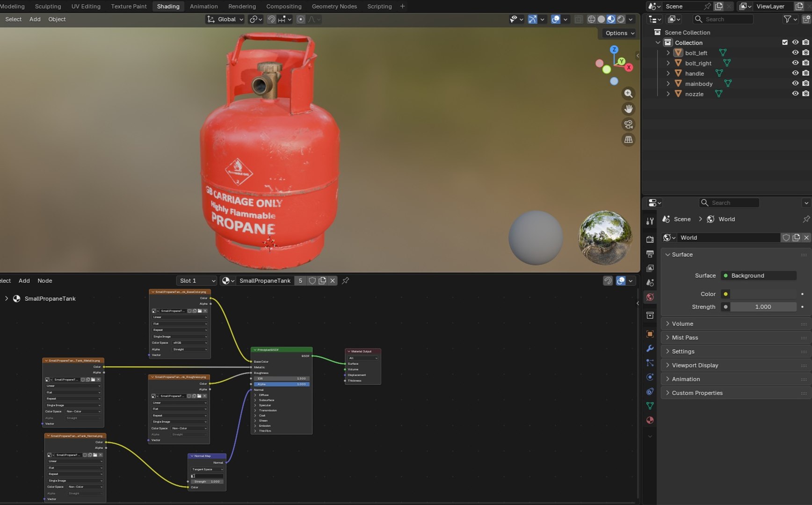Viewport: 812px width, 505px height.
Task: Switch to solid viewport shading
Action: [601, 19]
